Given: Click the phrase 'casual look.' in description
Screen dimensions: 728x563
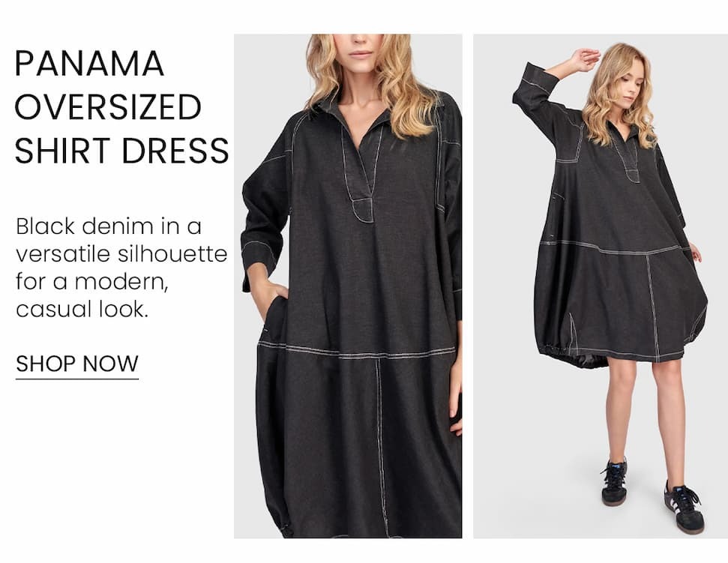Looking at the screenshot, I should tap(82, 309).
